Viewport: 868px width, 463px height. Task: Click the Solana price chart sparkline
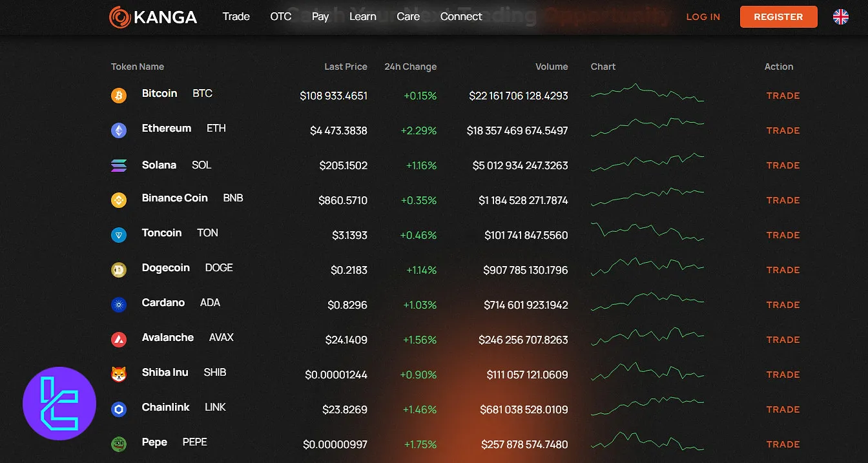pyautogui.click(x=647, y=162)
